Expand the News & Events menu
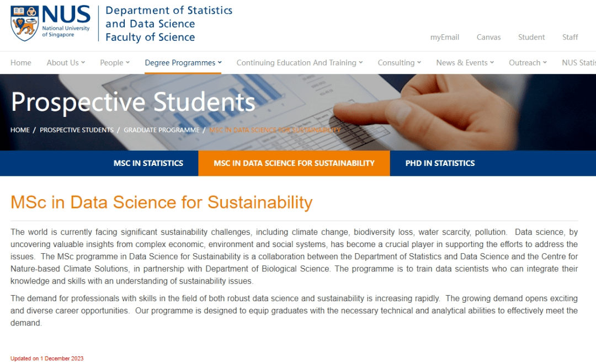 click(x=465, y=62)
